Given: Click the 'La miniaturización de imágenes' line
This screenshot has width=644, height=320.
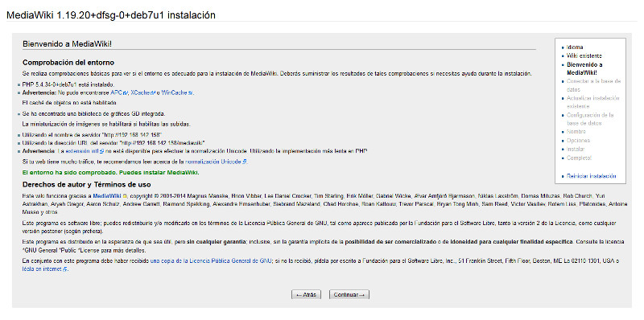Looking at the screenshot, I should tap(106, 124).
